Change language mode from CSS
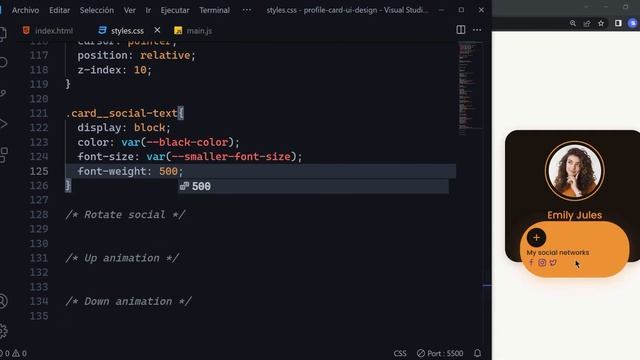 coord(400,353)
